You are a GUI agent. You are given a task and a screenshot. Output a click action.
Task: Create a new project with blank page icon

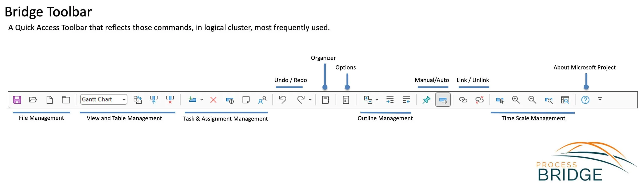click(x=49, y=100)
